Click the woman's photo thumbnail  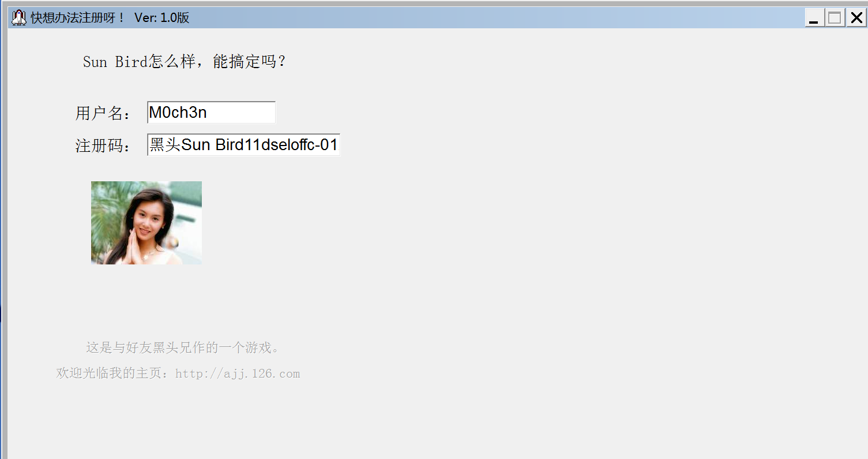(x=146, y=223)
